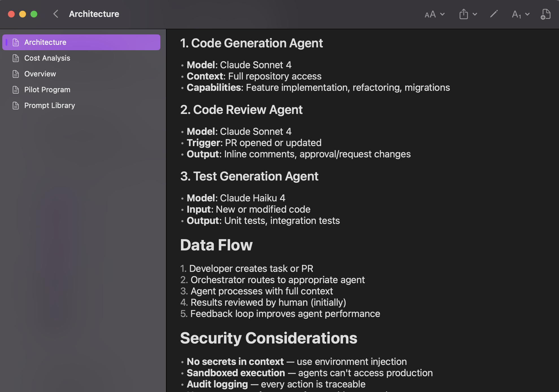Click the Pilot Program document icon
The width and height of the screenshot is (559, 392).
click(x=16, y=90)
